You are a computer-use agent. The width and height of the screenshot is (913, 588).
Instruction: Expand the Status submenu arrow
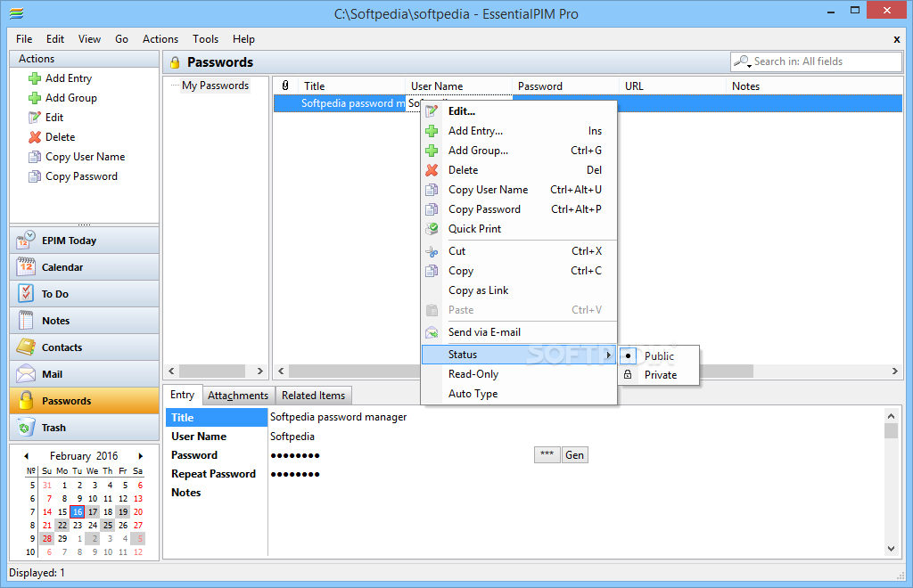pyautogui.click(x=608, y=355)
